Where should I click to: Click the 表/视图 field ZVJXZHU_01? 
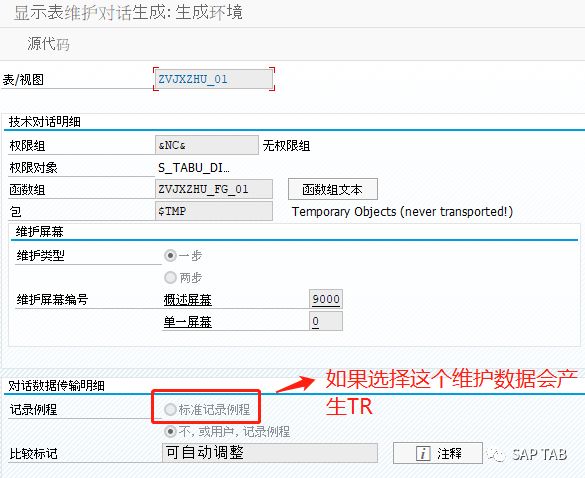(214, 79)
